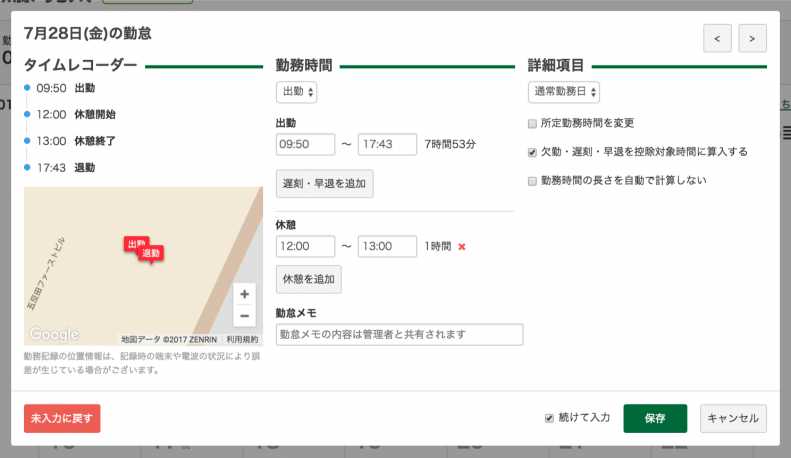Viewport: 791px width, 458px height.
Task: Click the 出勤 map marker
Action: [x=136, y=244]
